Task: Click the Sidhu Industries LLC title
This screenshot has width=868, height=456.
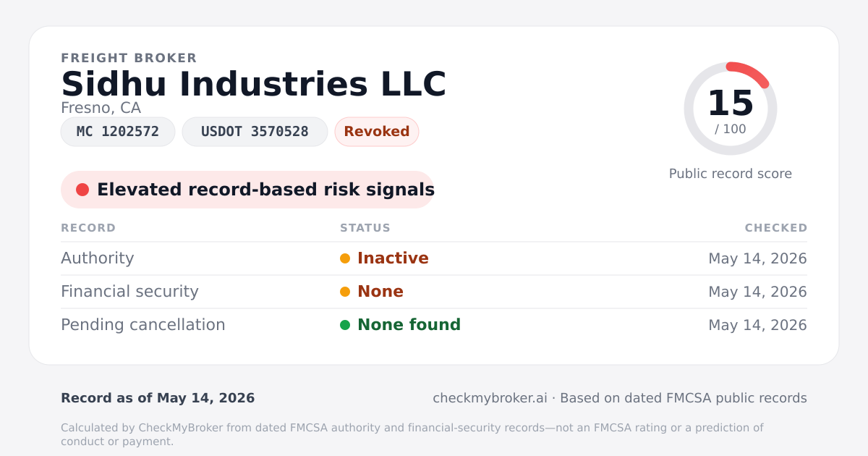Action: click(x=254, y=84)
